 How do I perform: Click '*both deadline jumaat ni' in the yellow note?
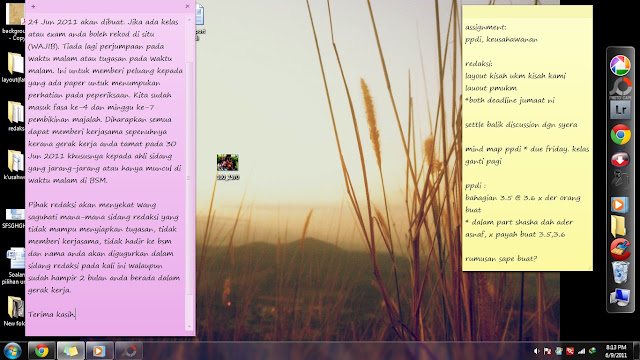point(510,100)
